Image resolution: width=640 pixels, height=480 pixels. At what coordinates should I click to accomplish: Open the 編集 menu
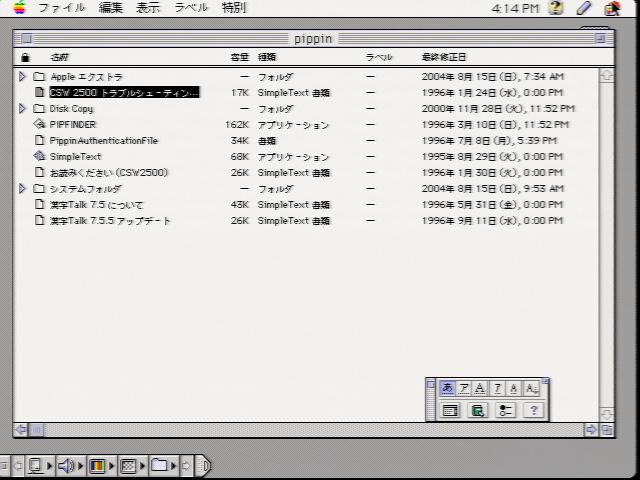[x=111, y=7]
